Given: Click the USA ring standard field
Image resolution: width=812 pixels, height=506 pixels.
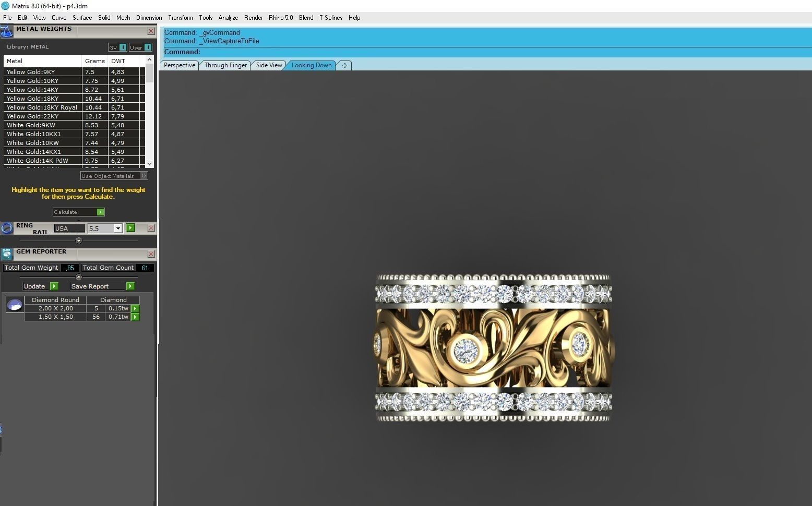Looking at the screenshot, I should 69,228.
